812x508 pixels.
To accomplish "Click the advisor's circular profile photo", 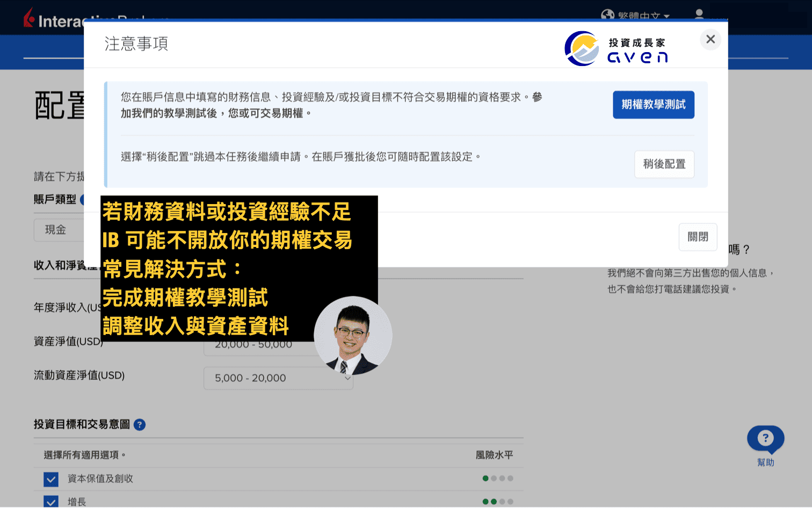I will pyautogui.click(x=352, y=335).
